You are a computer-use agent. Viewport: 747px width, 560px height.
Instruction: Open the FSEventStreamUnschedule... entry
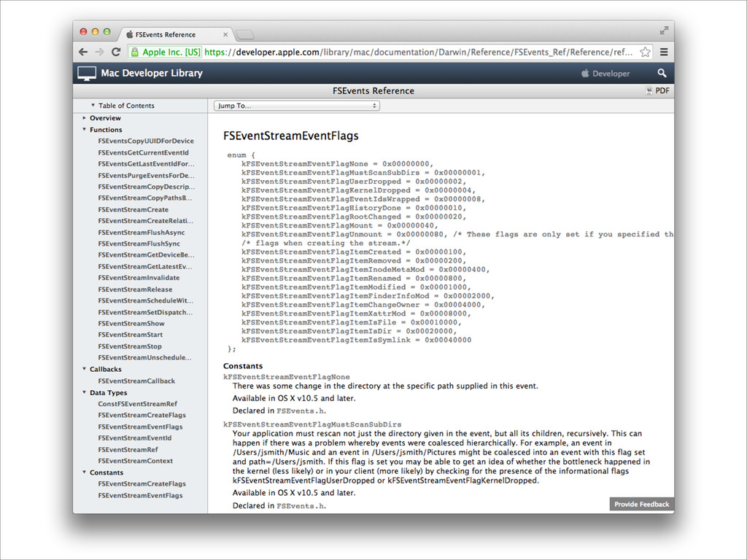pos(145,357)
